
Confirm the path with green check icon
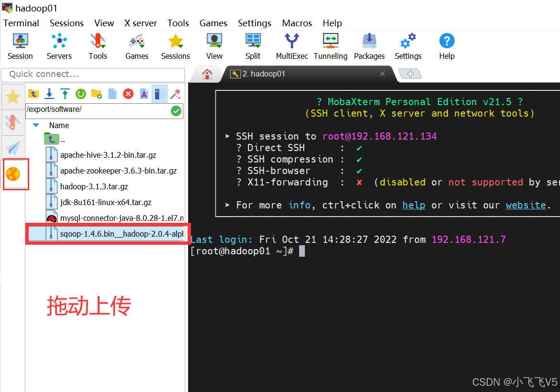pos(176,111)
